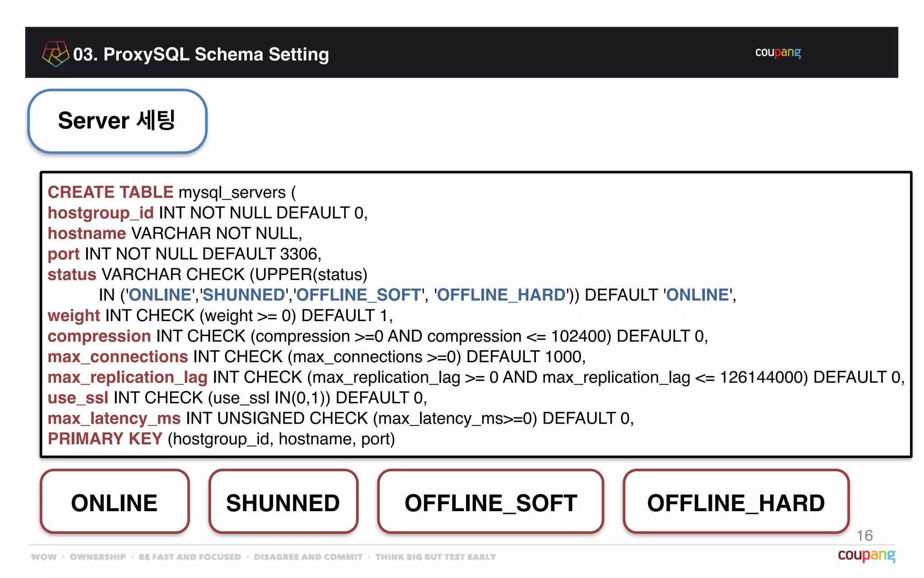Click 'DEFAULT 3306,' port default value

click(x=262, y=254)
